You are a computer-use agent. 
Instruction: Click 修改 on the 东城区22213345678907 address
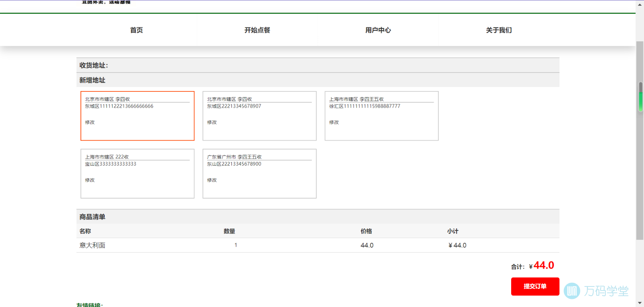(x=212, y=122)
